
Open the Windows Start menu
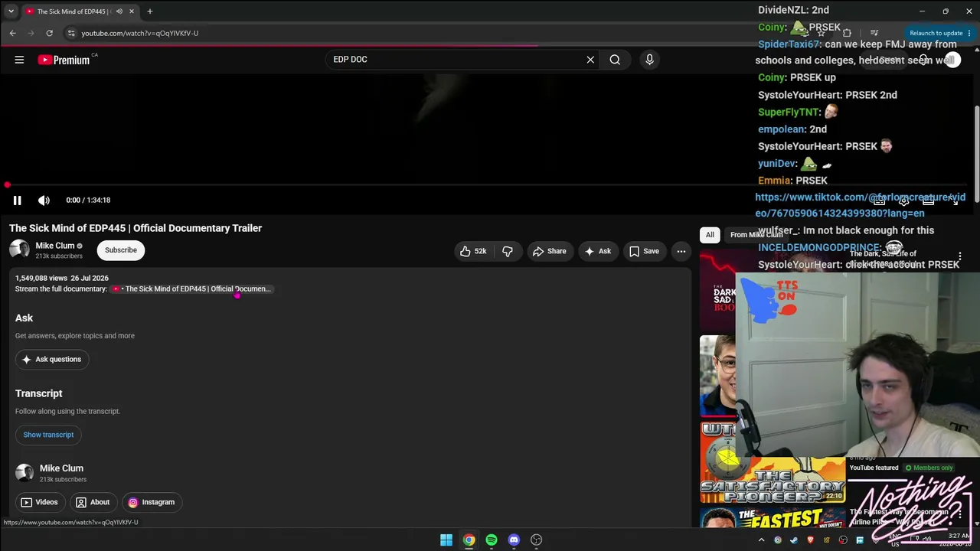pyautogui.click(x=446, y=540)
